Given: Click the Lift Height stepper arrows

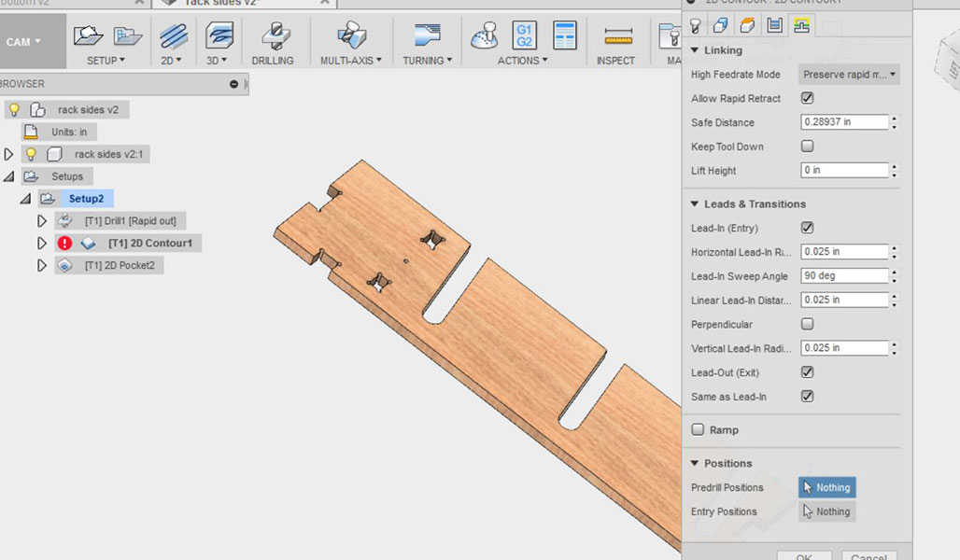Looking at the screenshot, I should (x=895, y=170).
